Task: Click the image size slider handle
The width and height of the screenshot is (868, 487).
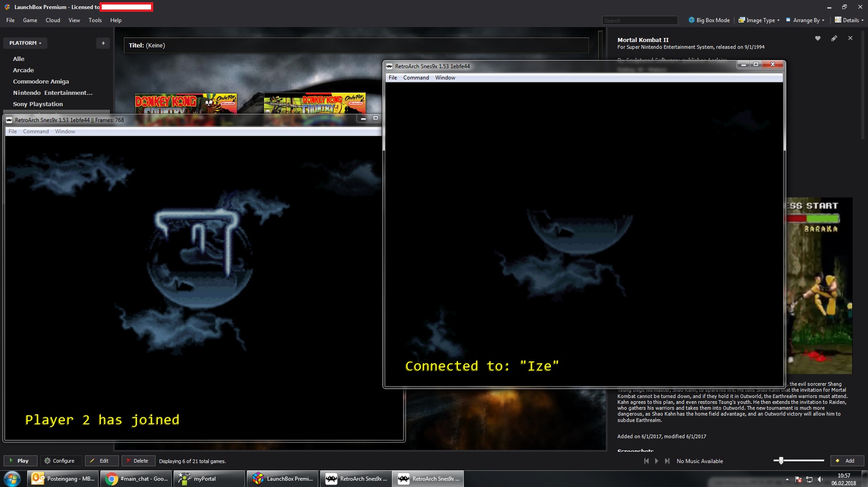Action: (781, 460)
